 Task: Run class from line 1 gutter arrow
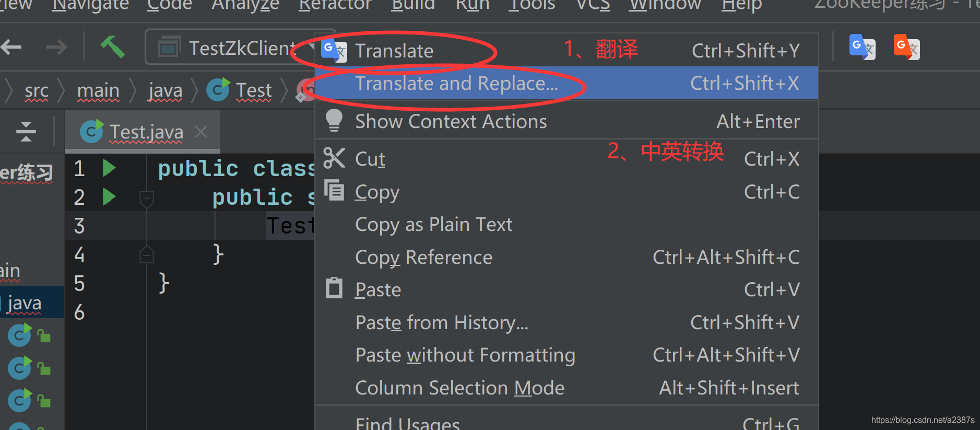click(109, 168)
